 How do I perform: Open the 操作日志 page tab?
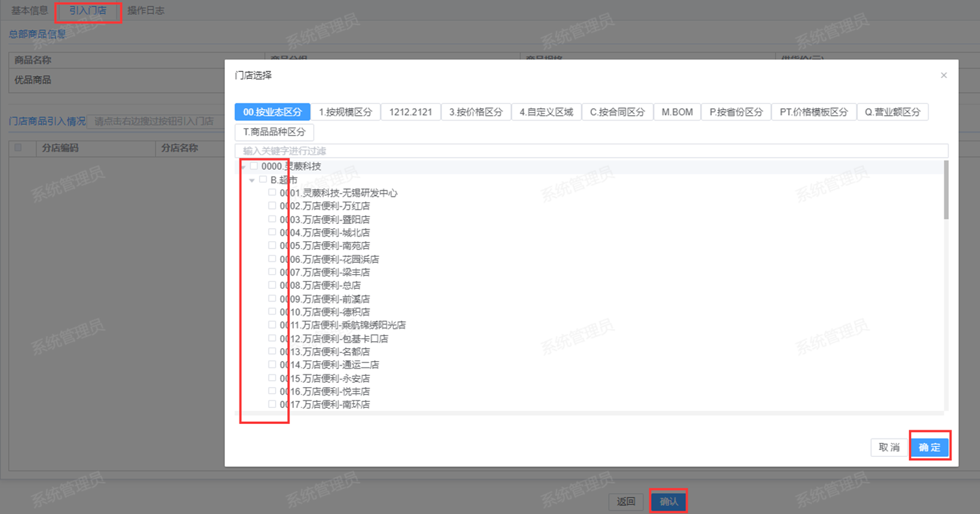click(146, 11)
